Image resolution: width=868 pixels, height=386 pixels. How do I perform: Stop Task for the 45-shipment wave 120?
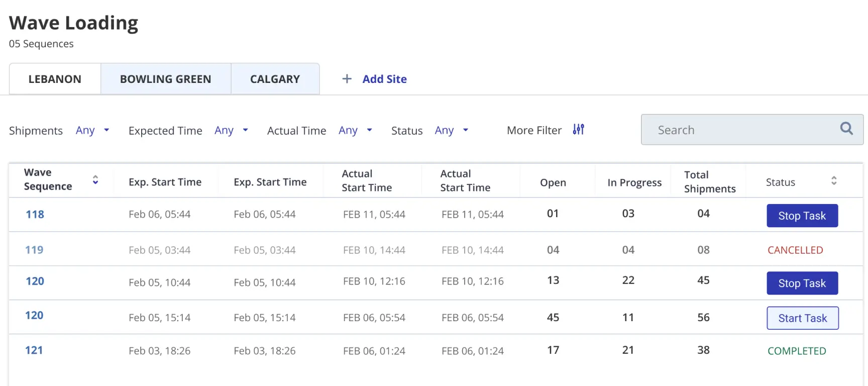802,283
